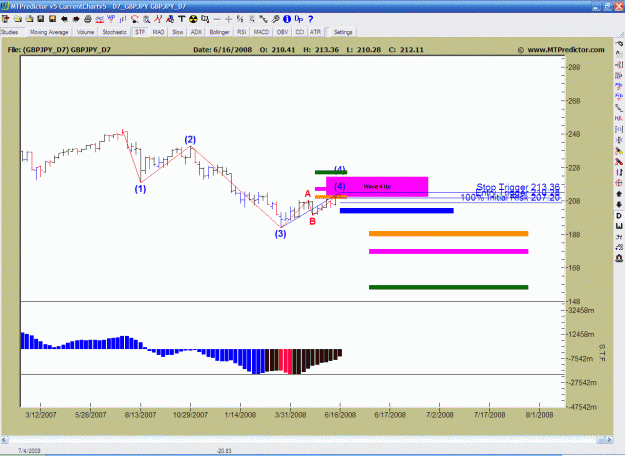Click the 7/4/2008 status bar date
The image size is (625, 456).
pyautogui.click(x=29, y=451)
